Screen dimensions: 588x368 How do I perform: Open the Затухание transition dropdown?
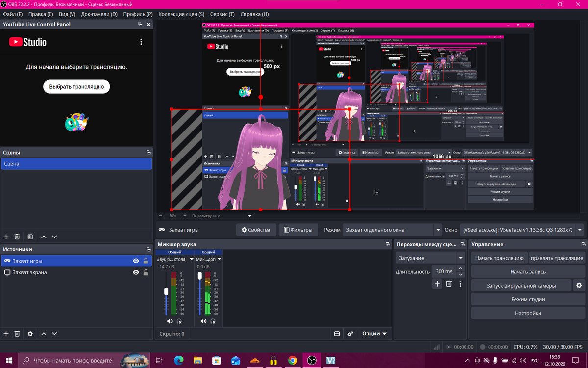(x=430, y=258)
